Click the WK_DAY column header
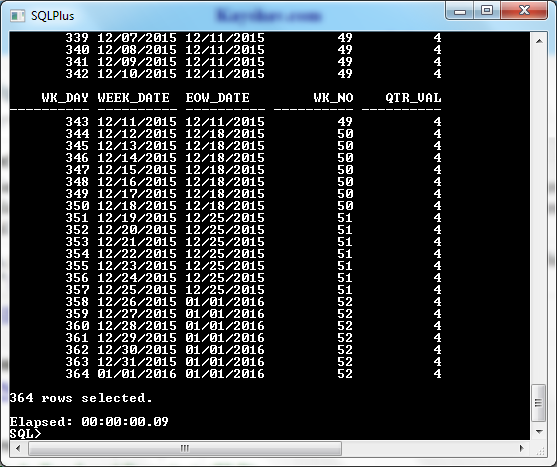This screenshot has width=558, height=469. pyautogui.click(x=65, y=98)
